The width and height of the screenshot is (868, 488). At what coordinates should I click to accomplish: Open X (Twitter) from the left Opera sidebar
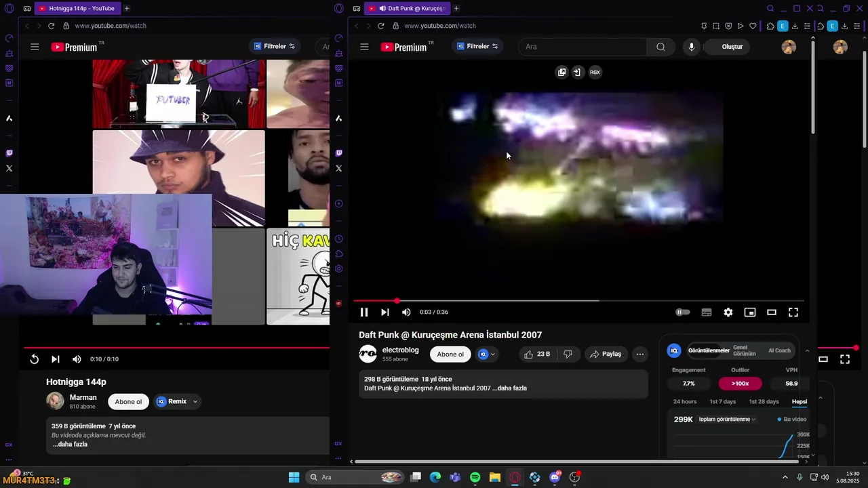[x=9, y=168]
